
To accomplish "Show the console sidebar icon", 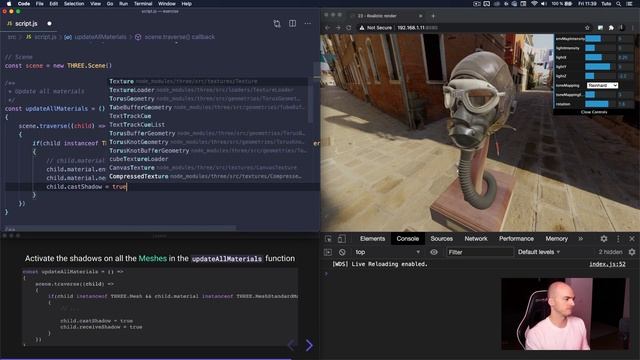I will click(x=328, y=252).
